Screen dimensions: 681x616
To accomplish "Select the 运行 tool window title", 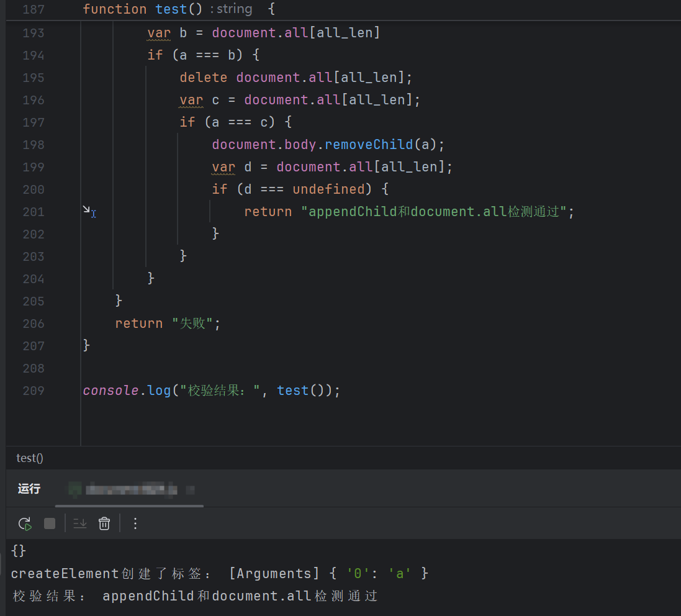I will [29, 489].
